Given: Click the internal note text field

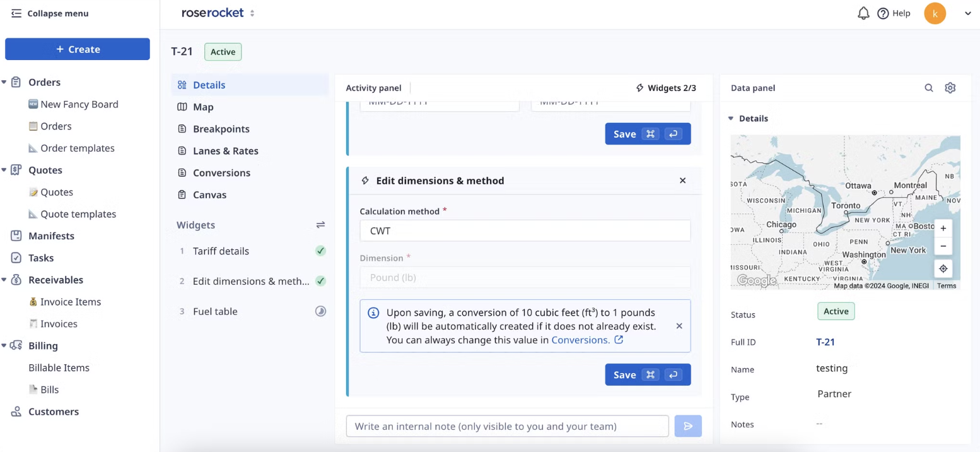Looking at the screenshot, I should (x=507, y=426).
